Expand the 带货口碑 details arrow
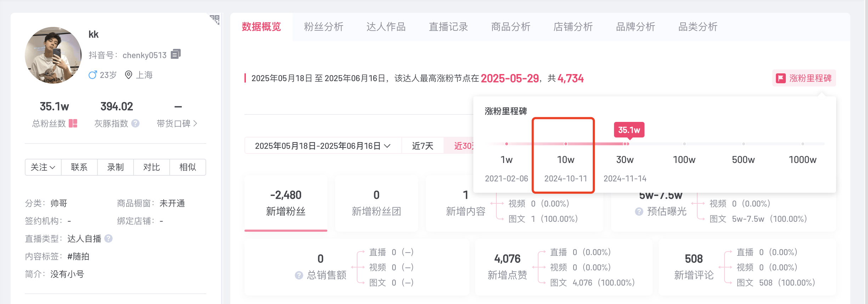Screen dimensions: 868x304 195,123
